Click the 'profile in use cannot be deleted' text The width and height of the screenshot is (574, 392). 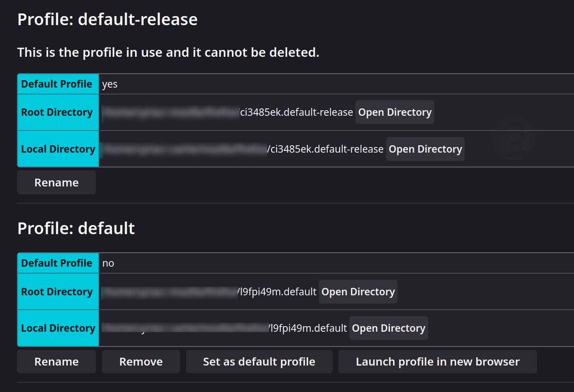click(168, 52)
